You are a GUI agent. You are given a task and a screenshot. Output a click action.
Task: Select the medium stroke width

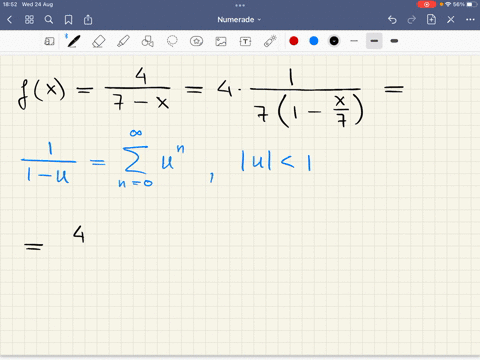click(x=374, y=41)
